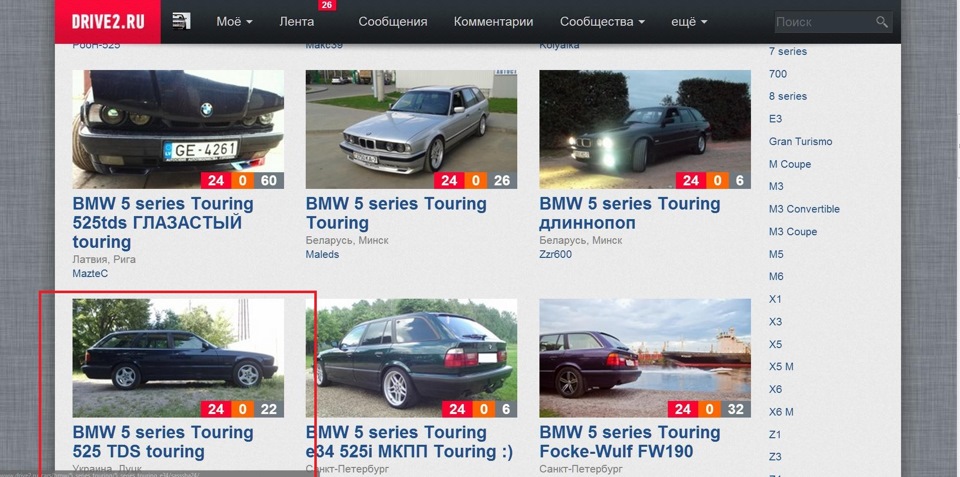Screen dimensions: 960x477
Task: Open the DRIVE2.RU home logo
Action: pos(108,22)
